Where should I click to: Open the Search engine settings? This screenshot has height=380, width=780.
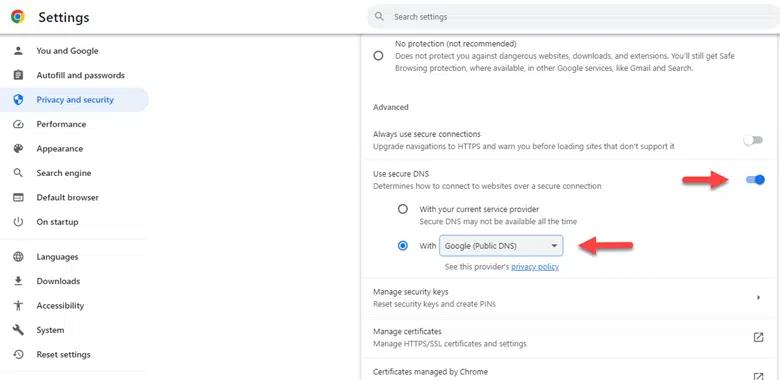pyautogui.click(x=64, y=173)
